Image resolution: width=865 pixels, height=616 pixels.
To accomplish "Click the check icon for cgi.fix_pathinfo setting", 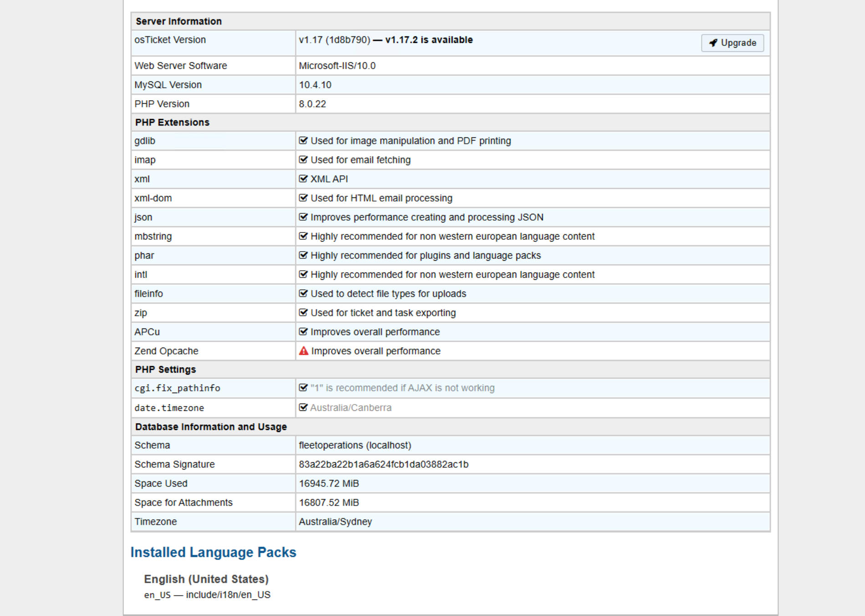I will click(x=303, y=388).
